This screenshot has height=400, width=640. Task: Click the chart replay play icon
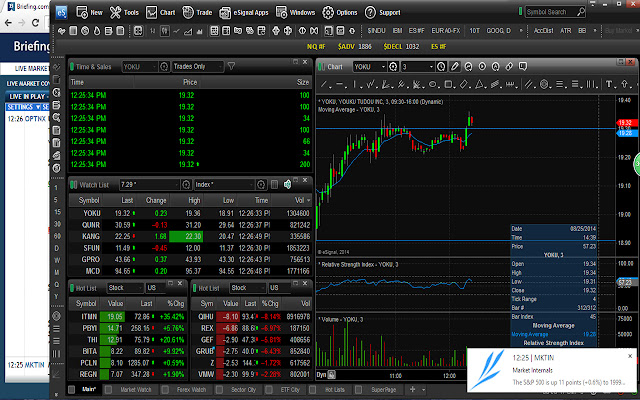482,66
